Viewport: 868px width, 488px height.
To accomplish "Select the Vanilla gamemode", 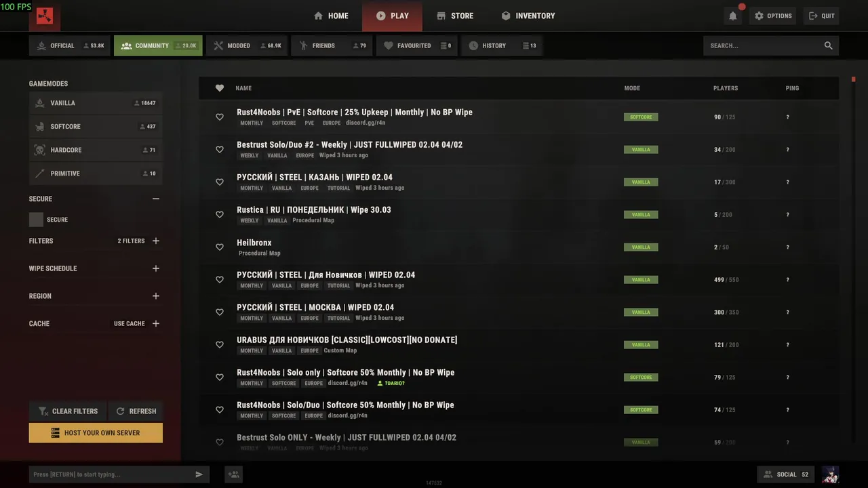I will [96, 103].
